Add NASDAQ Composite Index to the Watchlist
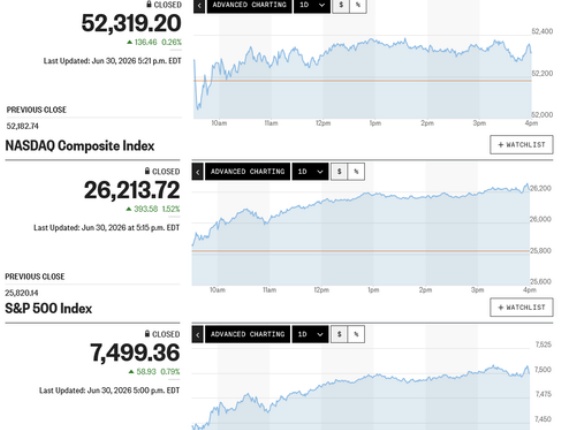 (x=521, y=145)
